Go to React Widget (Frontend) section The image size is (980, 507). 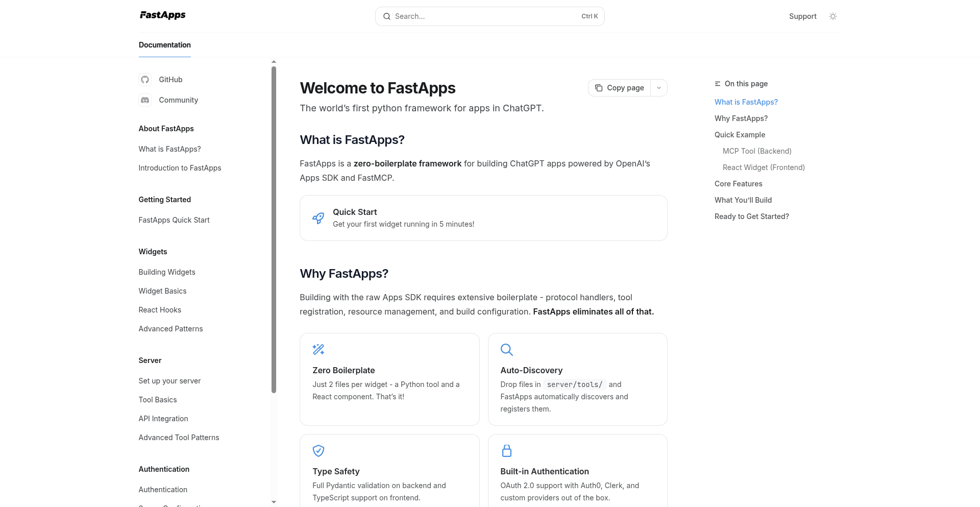(764, 167)
